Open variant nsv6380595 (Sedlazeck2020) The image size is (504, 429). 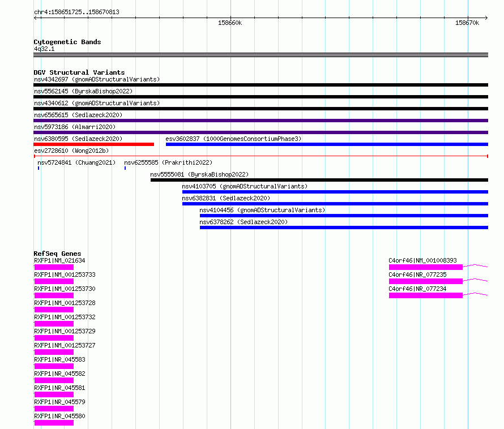click(x=78, y=139)
